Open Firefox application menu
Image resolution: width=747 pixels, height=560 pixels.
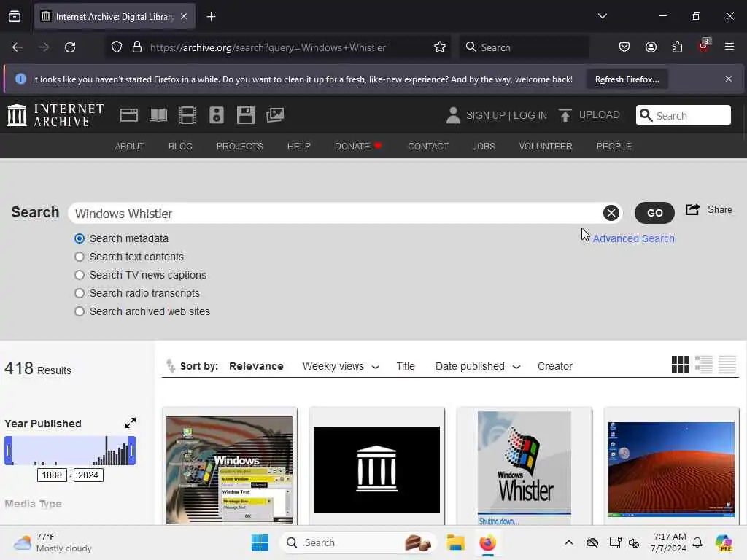point(729,47)
